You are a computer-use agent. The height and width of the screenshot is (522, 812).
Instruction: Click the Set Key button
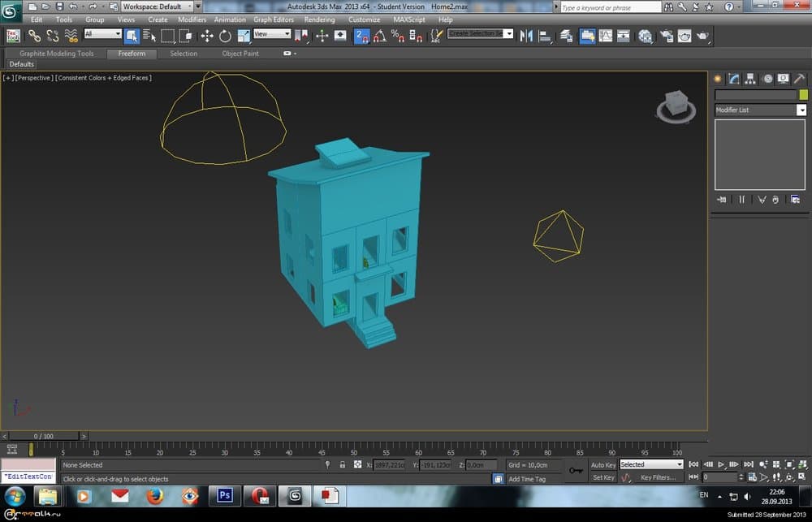tap(603, 477)
